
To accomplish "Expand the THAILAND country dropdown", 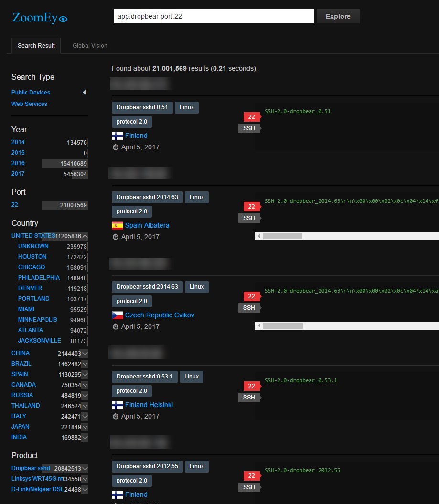I will 85,406.
